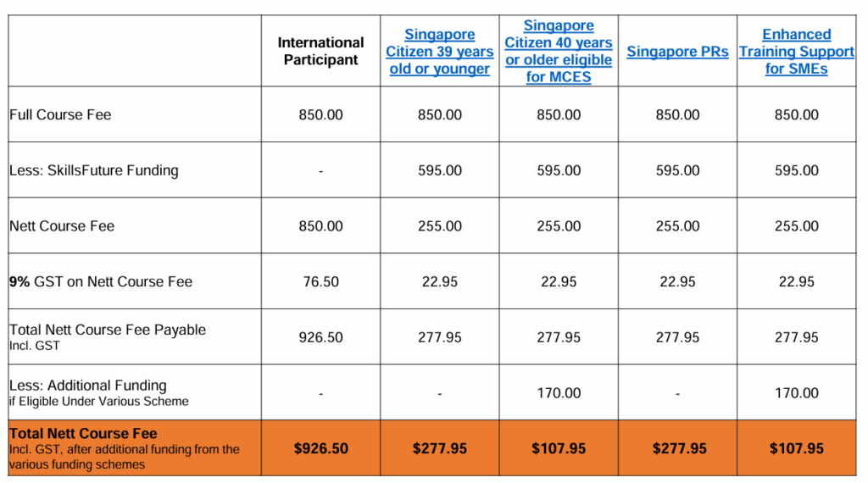Image resolution: width=868 pixels, height=483 pixels.
Task: Open the Singapore Citizen 39 years or younger link
Action: coord(440,52)
